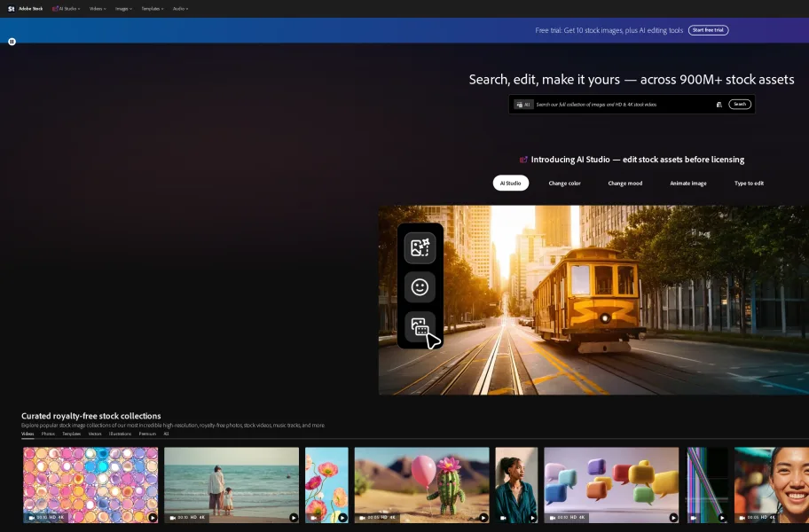Open the Audio navigation dropdown
809x532 pixels.
(x=180, y=9)
